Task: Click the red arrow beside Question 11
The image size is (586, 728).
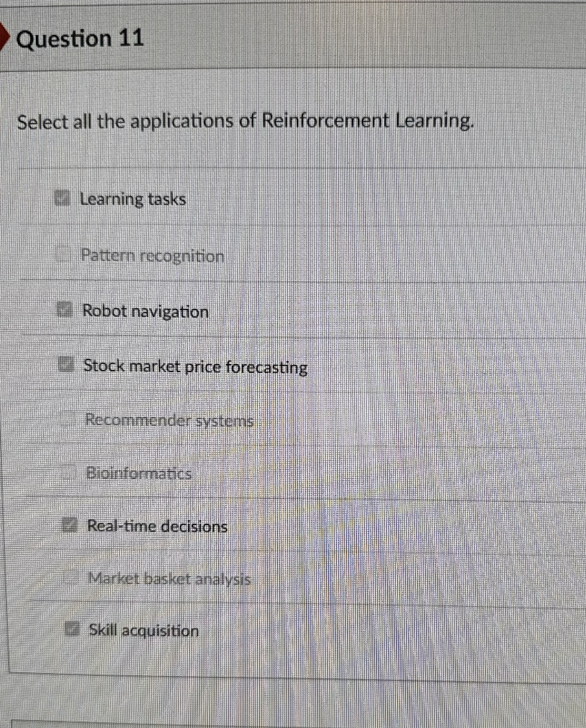Action: click(x=5, y=36)
